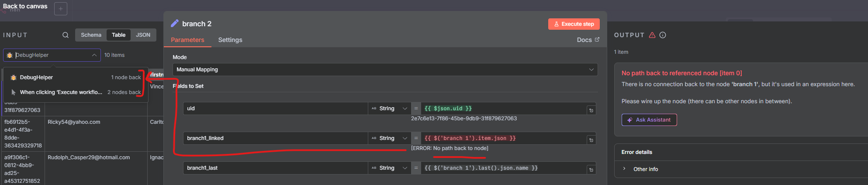Open the expression editor icon on branch1_linked row
Image resolution: width=868 pixels, height=185 pixels.
(x=591, y=140)
